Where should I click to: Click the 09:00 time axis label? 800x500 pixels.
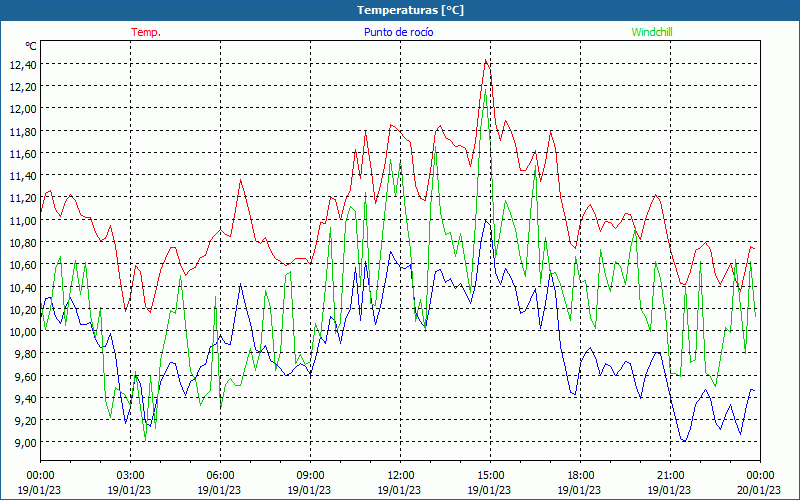click(310, 476)
